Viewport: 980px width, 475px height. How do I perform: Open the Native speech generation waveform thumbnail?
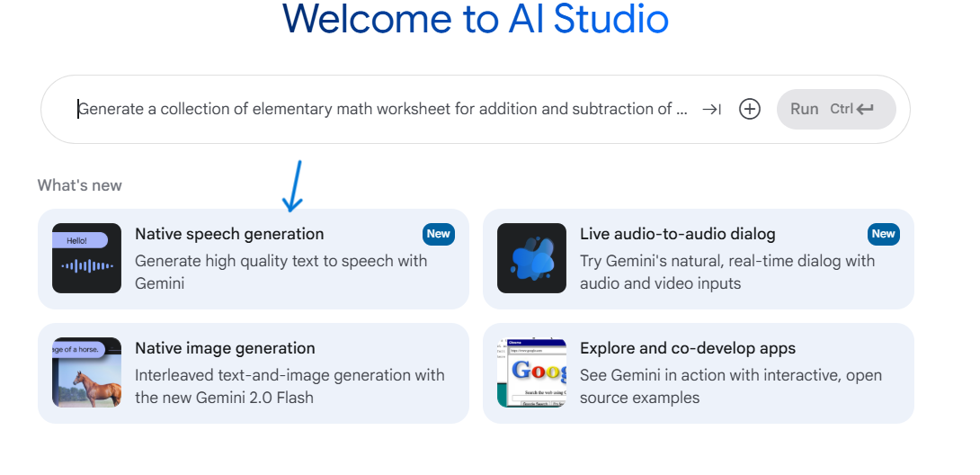[86, 258]
